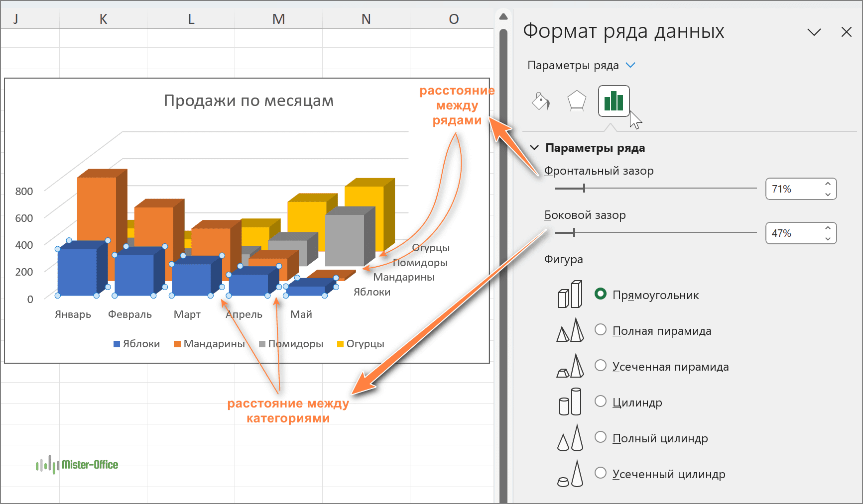Click the rectangle box shape icon
This screenshot has height=504, width=863.
(570, 295)
